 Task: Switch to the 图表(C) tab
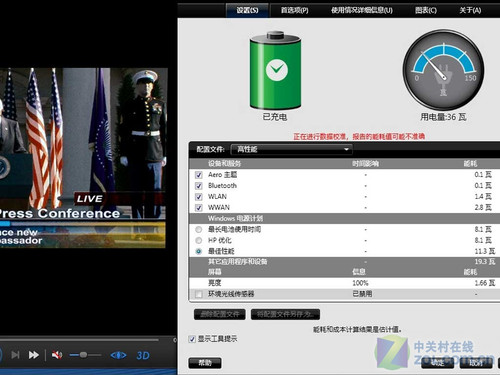point(426,10)
